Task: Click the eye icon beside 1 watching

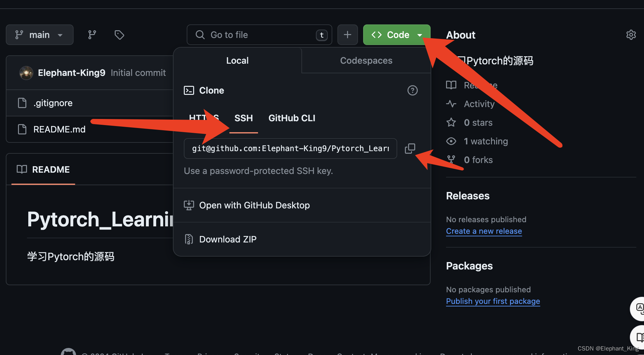Action: 451,141
